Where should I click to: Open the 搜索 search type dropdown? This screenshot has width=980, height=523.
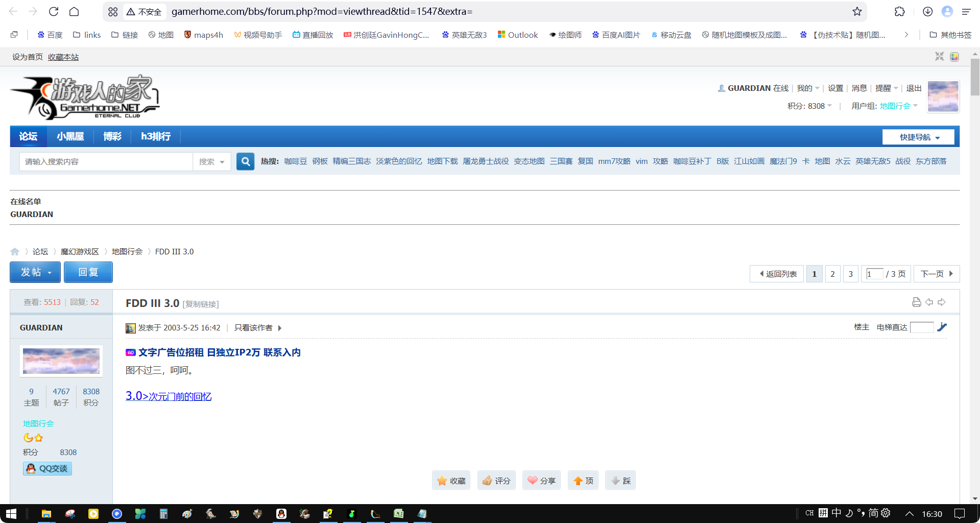[211, 161]
